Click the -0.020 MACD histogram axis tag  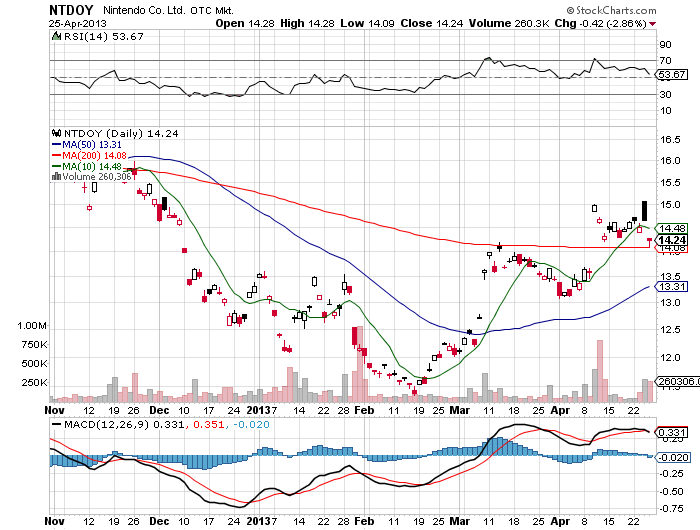pos(674,458)
